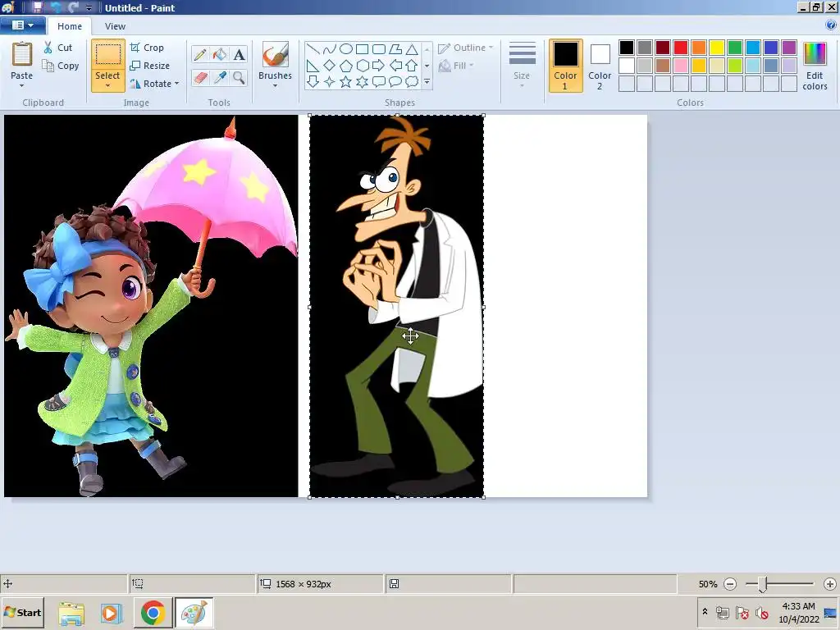The width and height of the screenshot is (840, 630).
Task: Choose the Six-point star shape
Action: pos(362,82)
